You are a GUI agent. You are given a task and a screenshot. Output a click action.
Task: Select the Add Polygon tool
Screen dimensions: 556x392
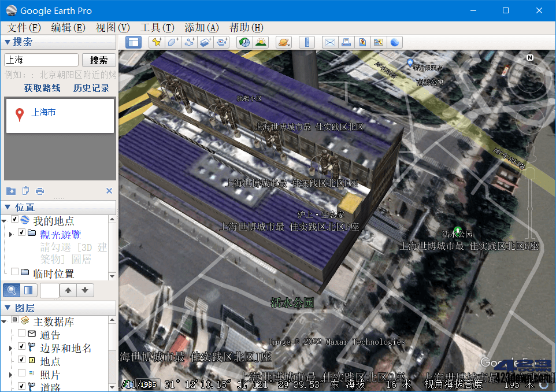173,42
